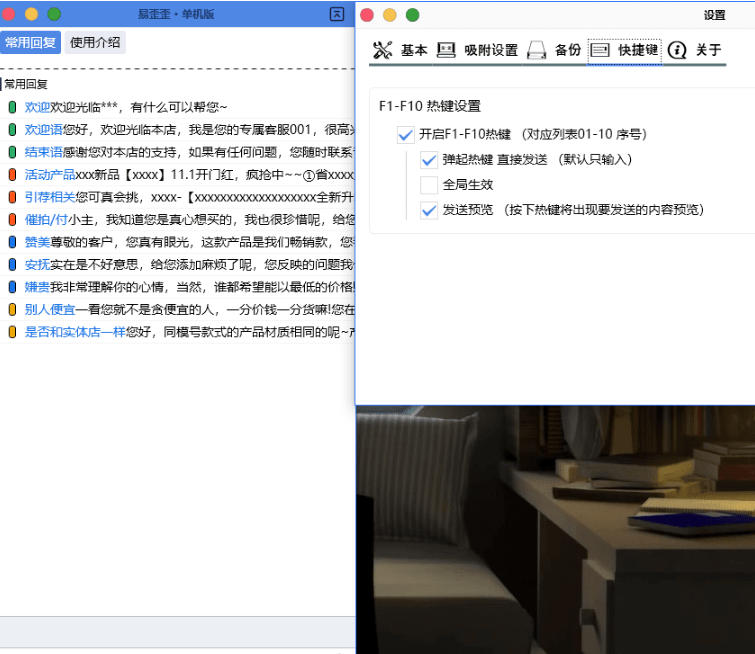Click the wrench icon of the 基本 tab

click(382, 50)
